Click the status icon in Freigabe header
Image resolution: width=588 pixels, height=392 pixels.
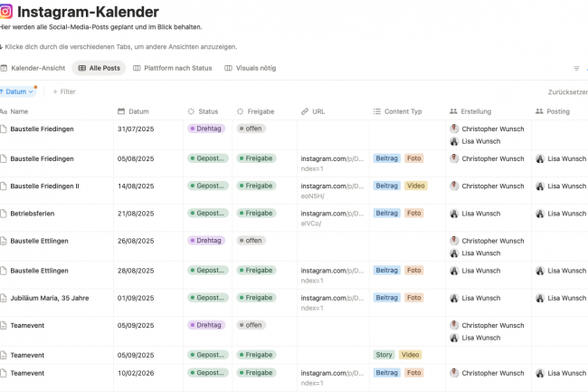(240, 111)
